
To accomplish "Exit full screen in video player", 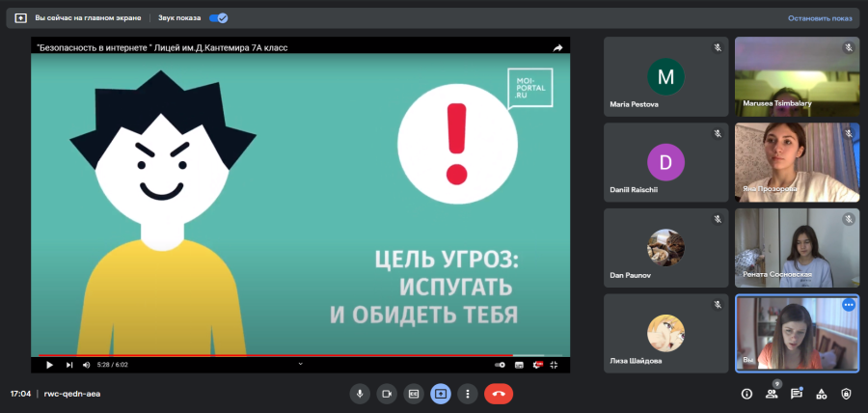I will [554, 365].
